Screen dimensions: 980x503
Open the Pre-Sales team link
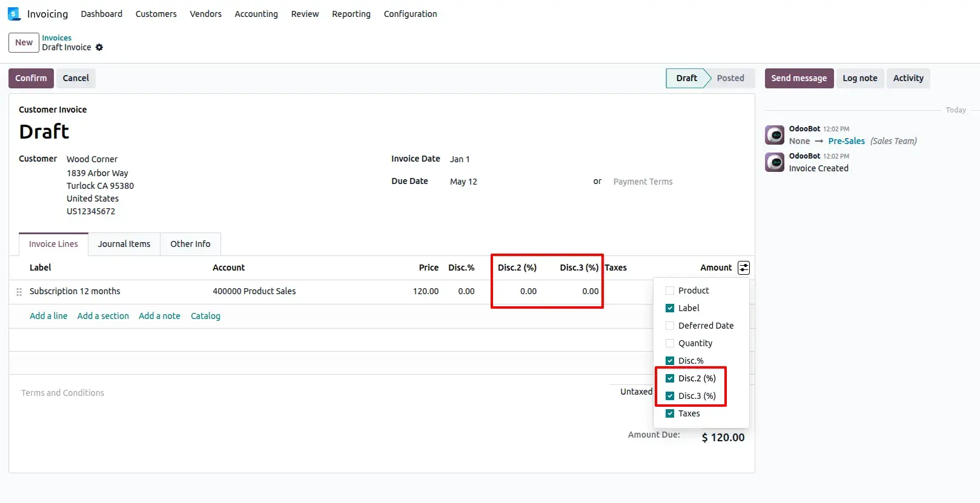846,141
